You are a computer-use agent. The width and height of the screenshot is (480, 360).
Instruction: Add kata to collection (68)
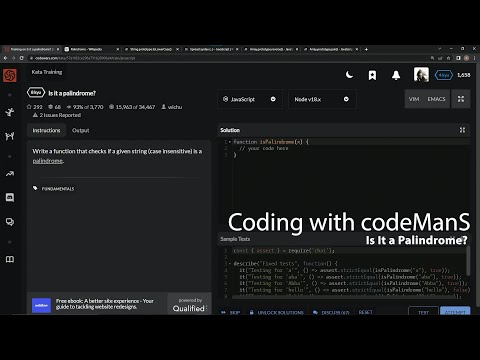54,107
